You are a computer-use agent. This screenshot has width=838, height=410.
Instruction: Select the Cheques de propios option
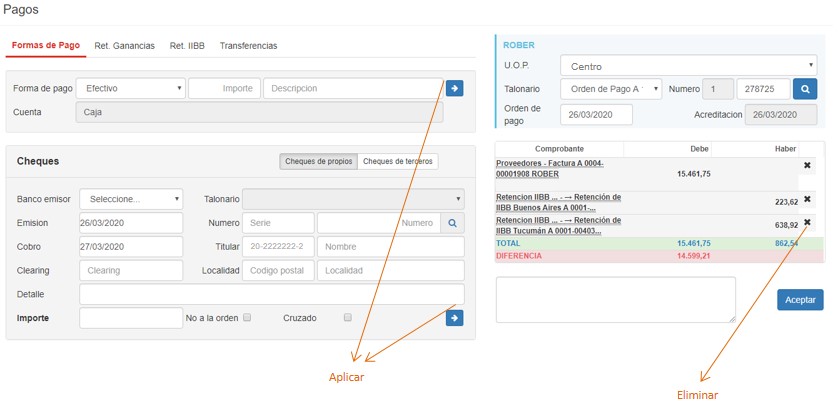pyautogui.click(x=318, y=161)
